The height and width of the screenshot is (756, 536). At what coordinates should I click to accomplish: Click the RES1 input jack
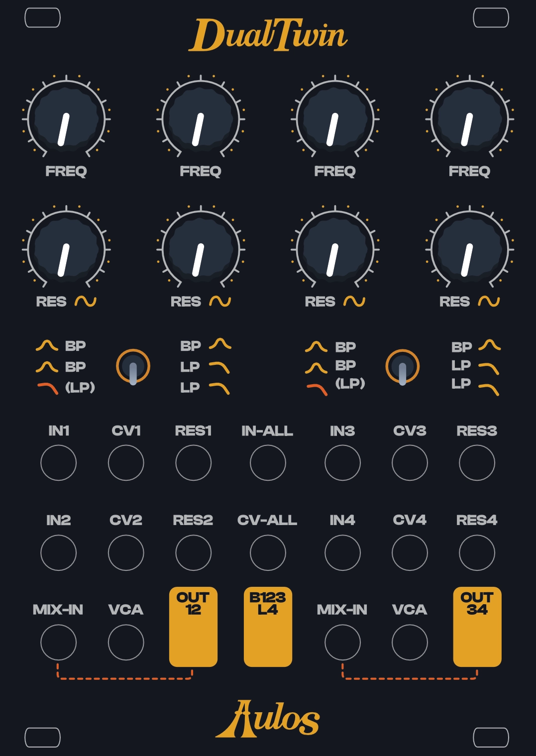pyautogui.click(x=194, y=463)
